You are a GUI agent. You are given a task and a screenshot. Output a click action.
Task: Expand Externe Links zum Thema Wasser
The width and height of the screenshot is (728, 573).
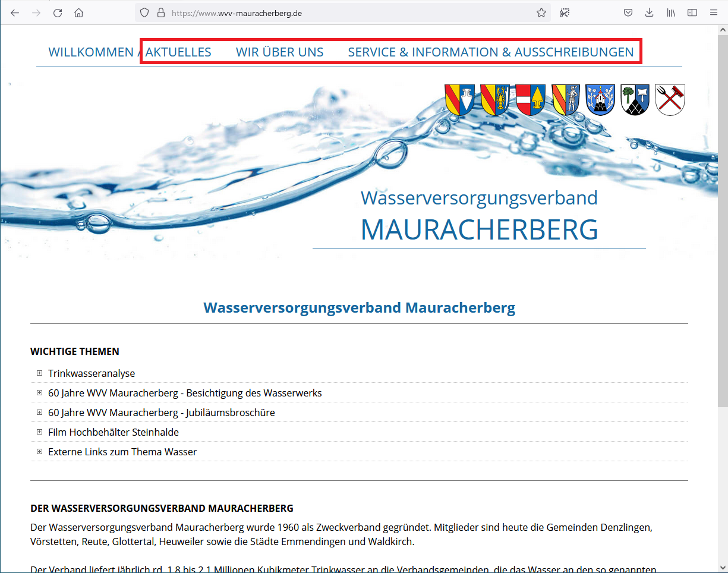pyautogui.click(x=122, y=452)
